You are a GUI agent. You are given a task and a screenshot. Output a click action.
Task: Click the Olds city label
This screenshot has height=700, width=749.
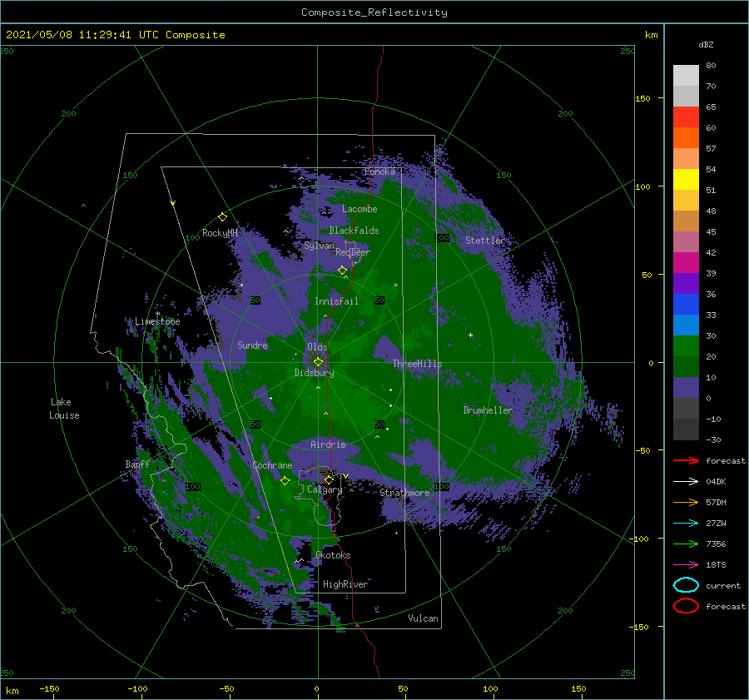[x=317, y=347]
